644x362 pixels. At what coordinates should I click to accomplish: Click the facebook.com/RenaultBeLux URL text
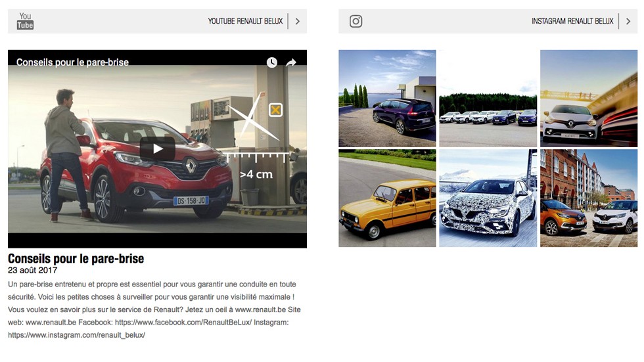(x=183, y=322)
